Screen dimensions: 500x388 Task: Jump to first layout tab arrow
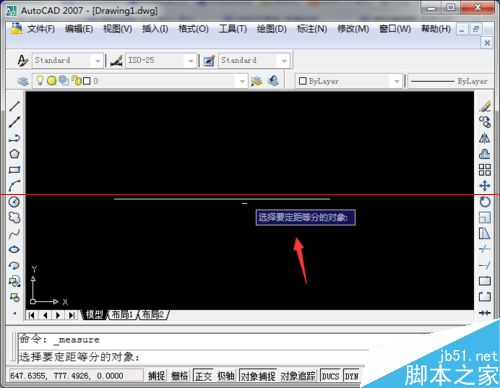[x=32, y=315]
